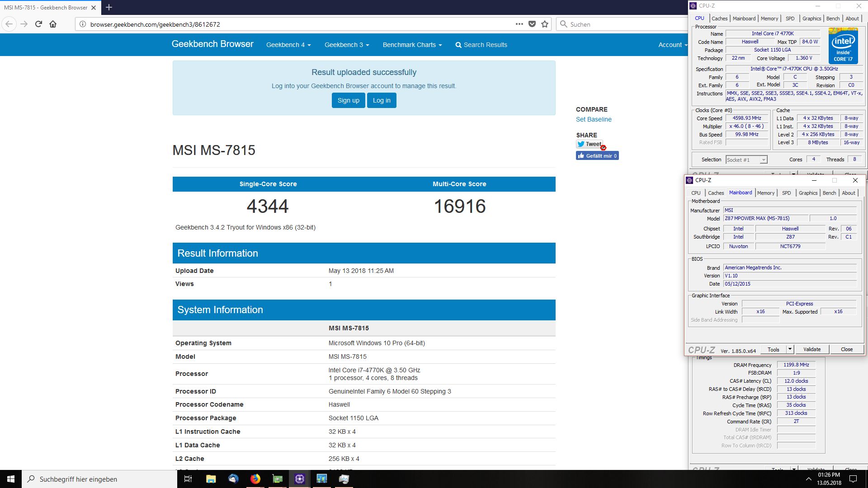
Task: Click the Sign up button
Action: pos(348,100)
